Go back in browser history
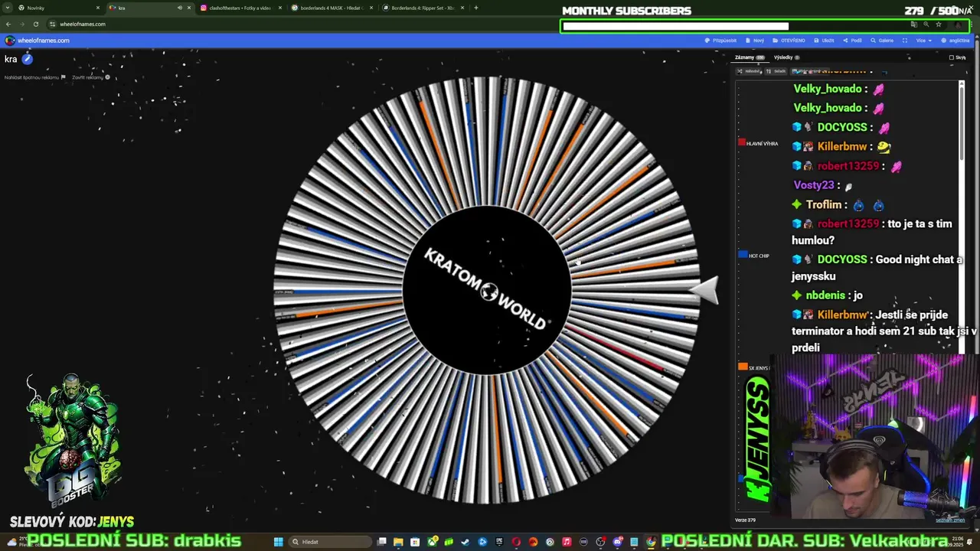Image resolution: width=980 pixels, height=551 pixels. tap(8, 24)
